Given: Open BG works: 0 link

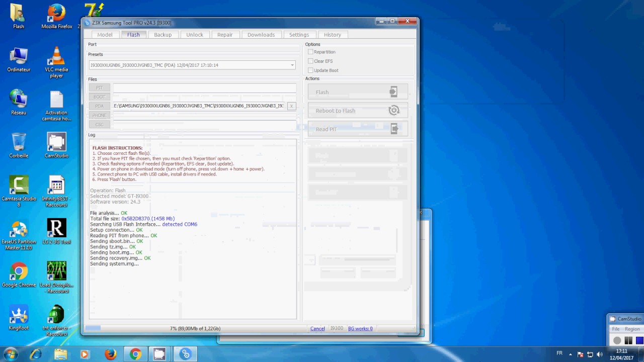Looking at the screenshot, I should (360, 328).
